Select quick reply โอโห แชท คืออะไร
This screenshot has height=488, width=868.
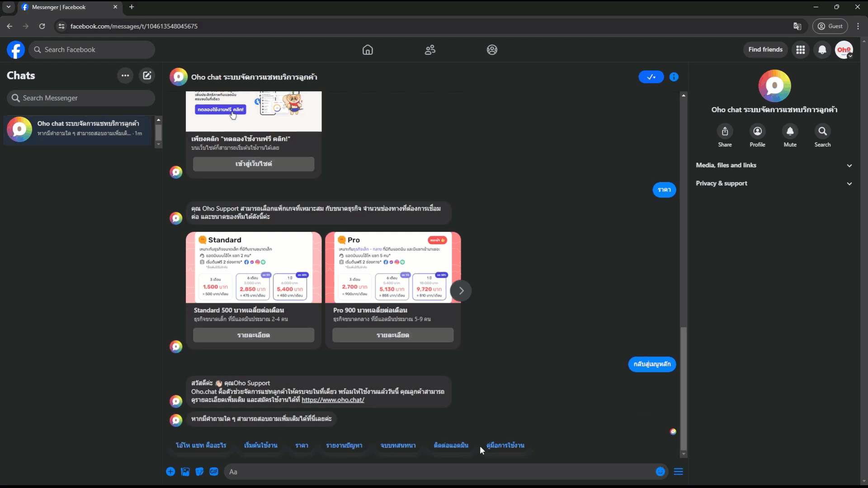pos(201,446)
